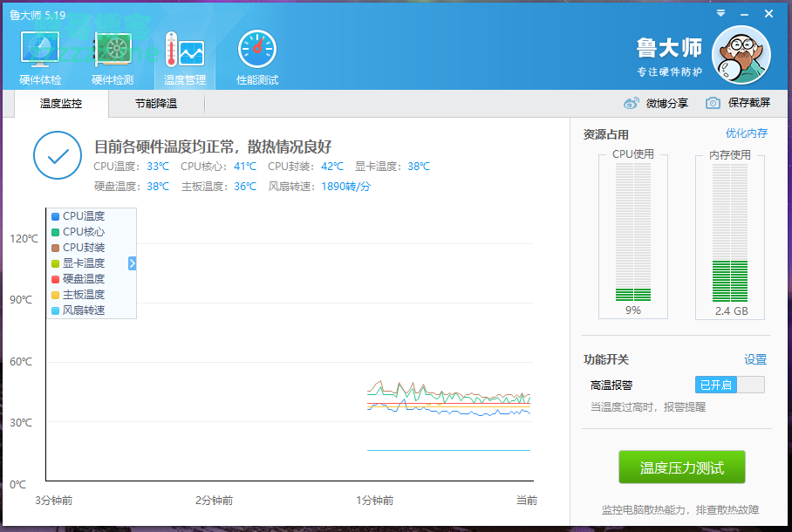Toggle CPU温度 legend blue swatch
The height and width of the screenshot is (532, 792).
56,216
